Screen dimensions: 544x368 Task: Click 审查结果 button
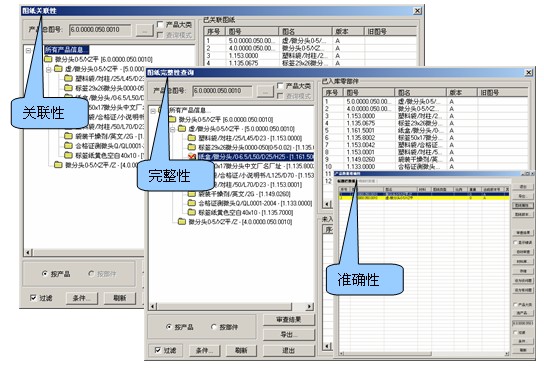pos(289,320)
